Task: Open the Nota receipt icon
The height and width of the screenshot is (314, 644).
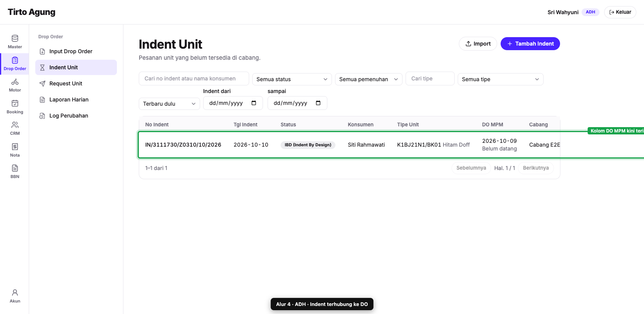Action: click(x=15, y=147)
